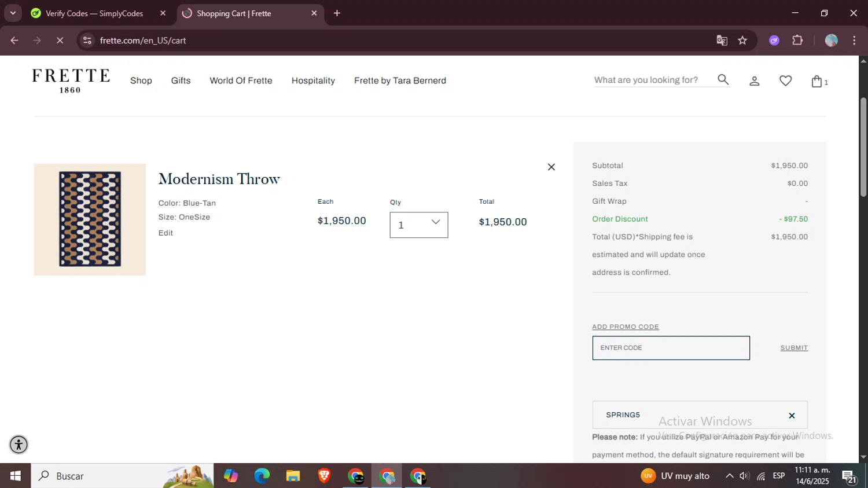Open the World Of Frette menu

pyautogui.click(x=241, y=80)
